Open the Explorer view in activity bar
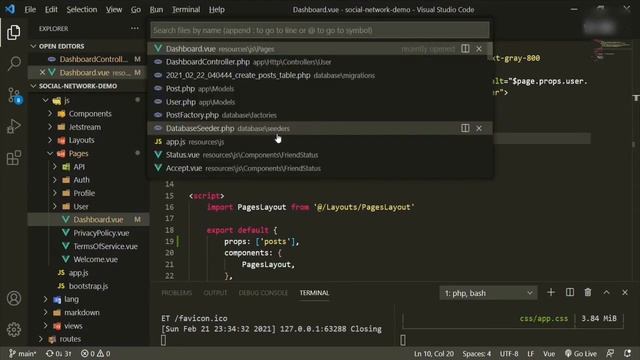The height and width of the screenshot is (360, 640). tap(13, 32)
